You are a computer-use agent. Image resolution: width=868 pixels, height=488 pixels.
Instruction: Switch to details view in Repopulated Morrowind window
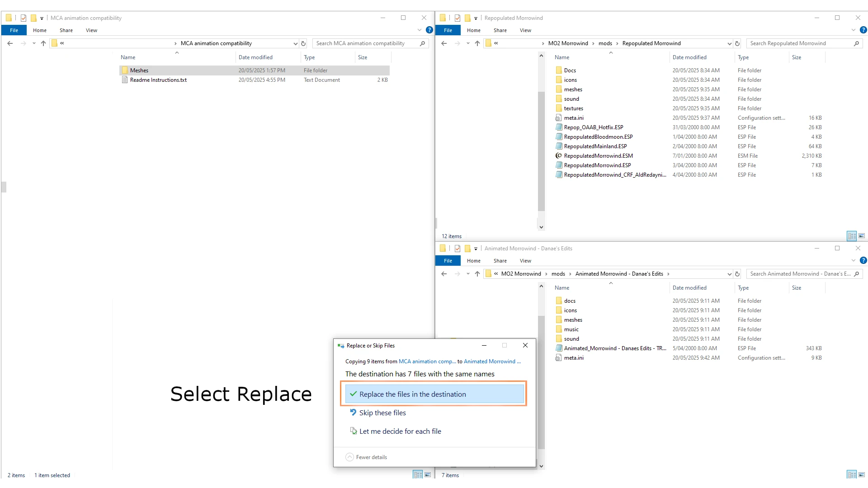coord(852,236)
